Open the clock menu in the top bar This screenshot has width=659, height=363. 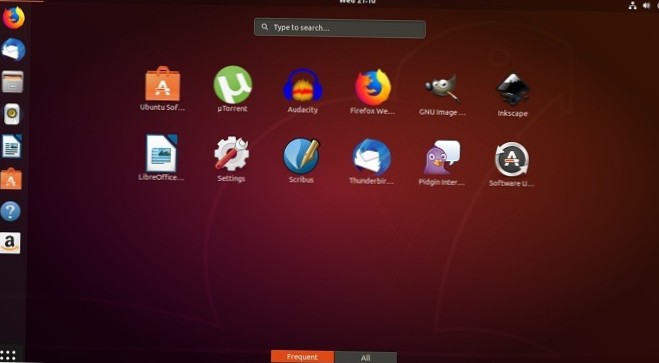357,2
